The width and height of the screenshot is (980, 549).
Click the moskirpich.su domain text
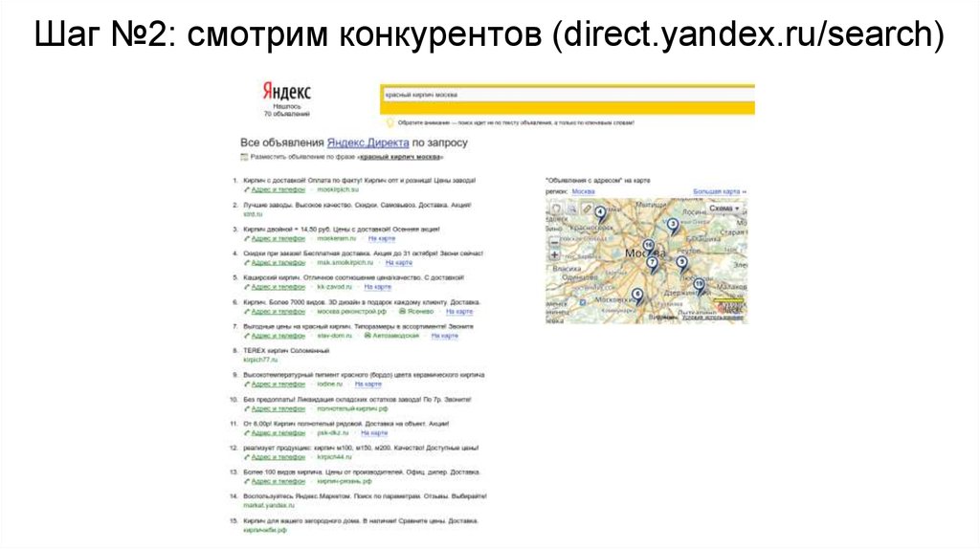click(x=338, y=190)
